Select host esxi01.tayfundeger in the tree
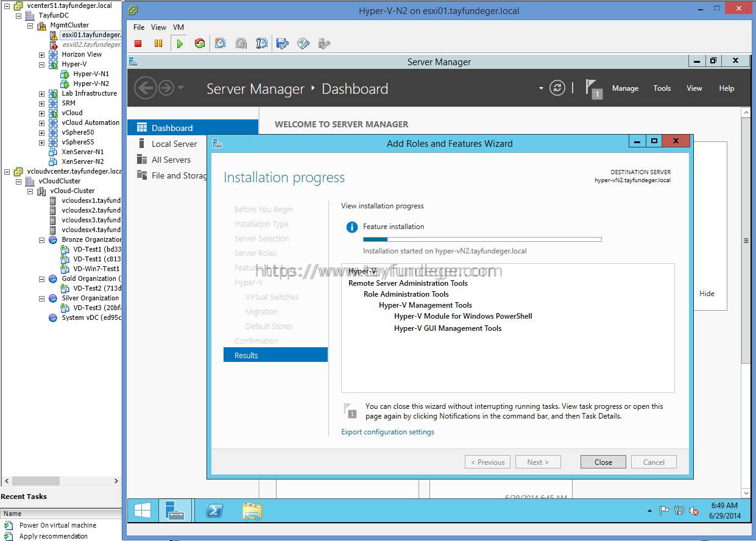Screen dimensions: 756x541 tap(91, 35)
